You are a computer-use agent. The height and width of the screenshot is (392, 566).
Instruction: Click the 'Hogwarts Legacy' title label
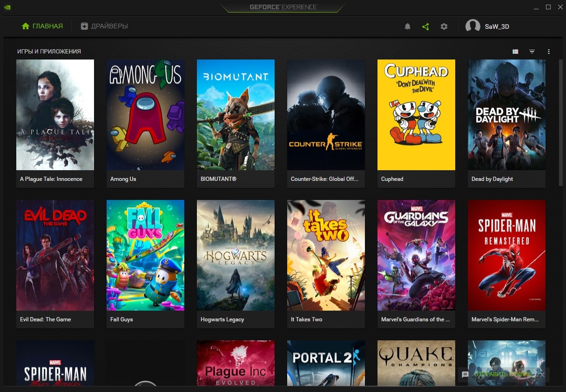222,319
